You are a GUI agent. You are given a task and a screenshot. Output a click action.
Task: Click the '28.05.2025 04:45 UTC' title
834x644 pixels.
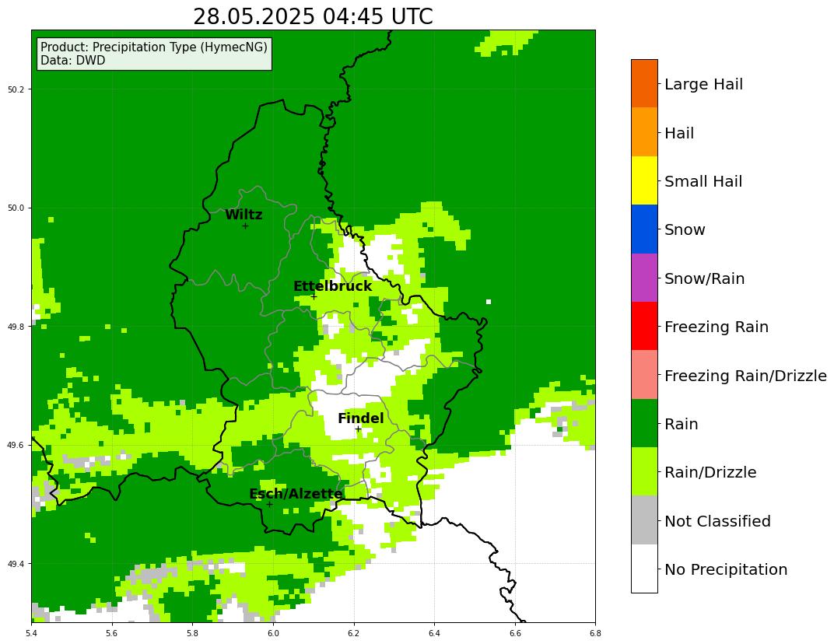[313, 16]
